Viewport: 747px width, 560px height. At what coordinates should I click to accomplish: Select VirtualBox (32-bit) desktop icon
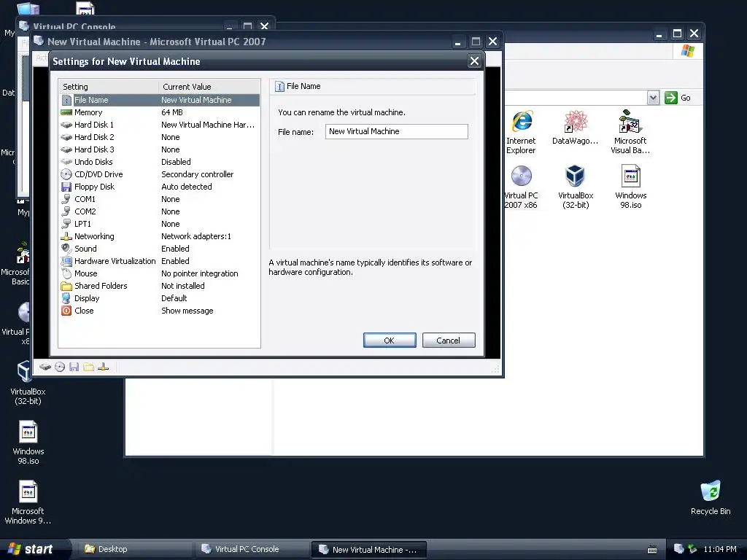[28, 383]
